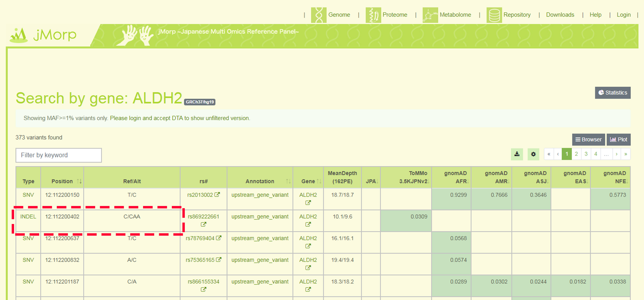Open rs2013002 variant link
This screenshot has width=644, height=300.
coord(200,195)
